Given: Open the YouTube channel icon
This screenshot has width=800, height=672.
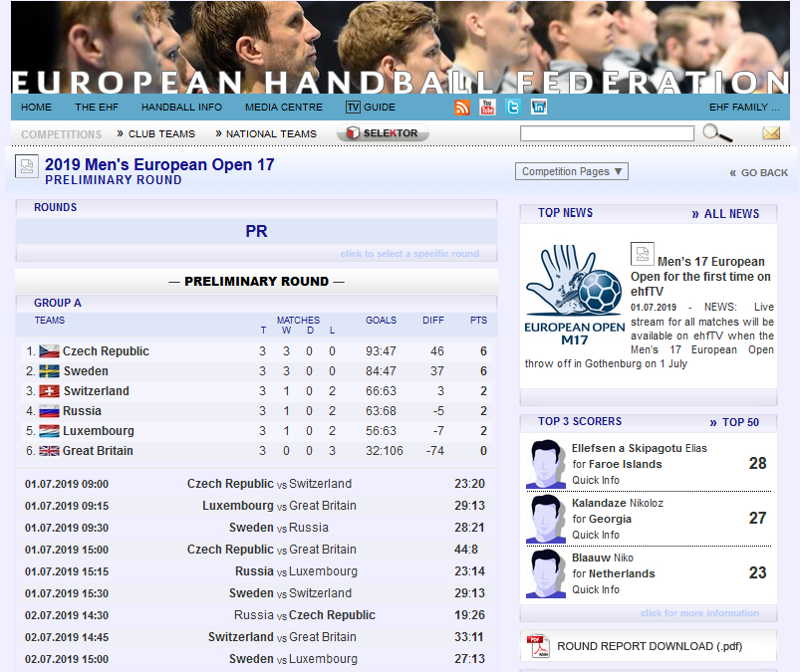Looking at the screenshot, I should tap(487, 108).
